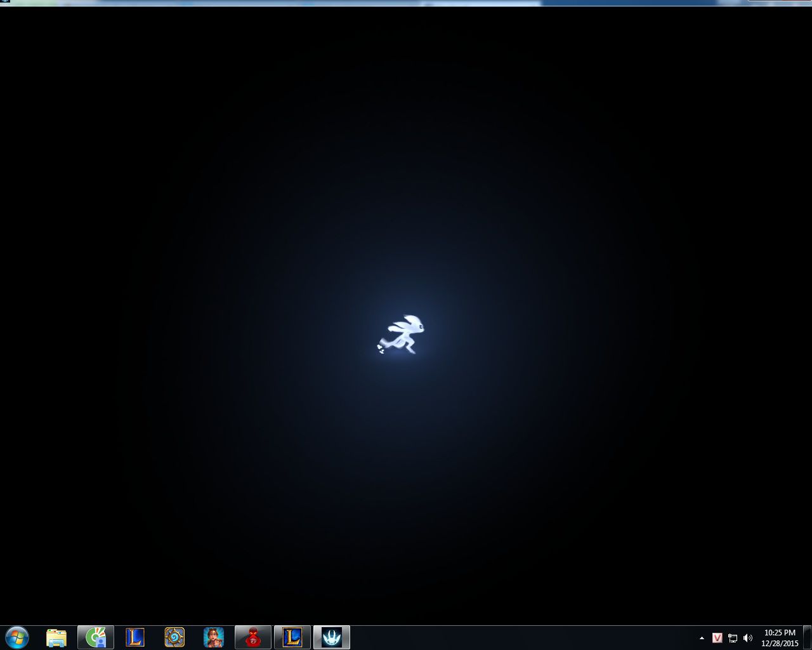Image resolution: width=812 pixels, height=650 pixels.
Task: Launch the first League of Legends icon
Action: coord(135,637)
